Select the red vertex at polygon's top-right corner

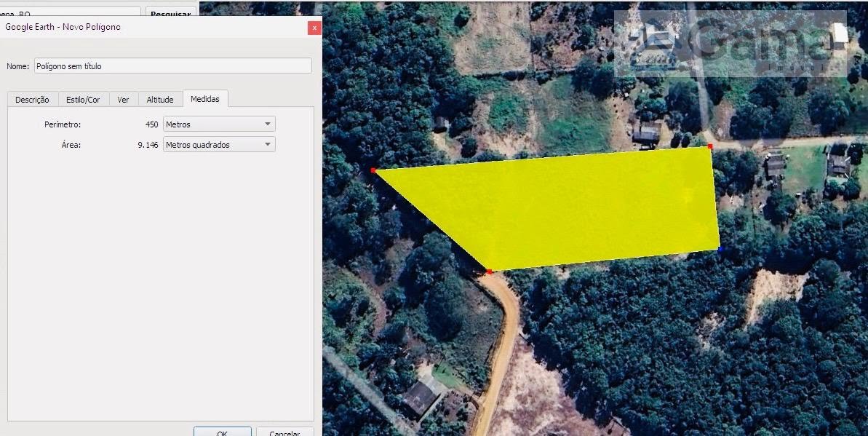point(709,146)
